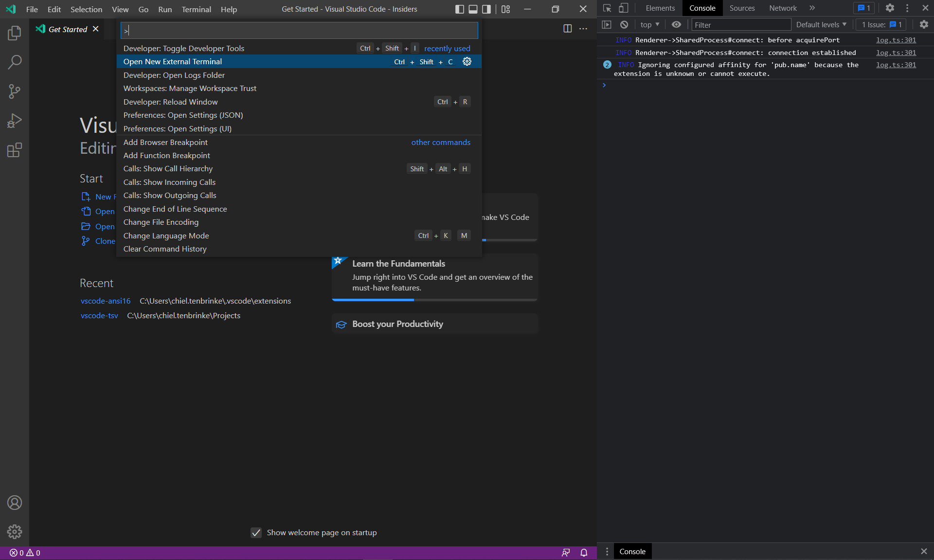This screenshot has width=934, height=560.
Task: Switch to the Sources tab in DevTools
Action: pos(741,8)
